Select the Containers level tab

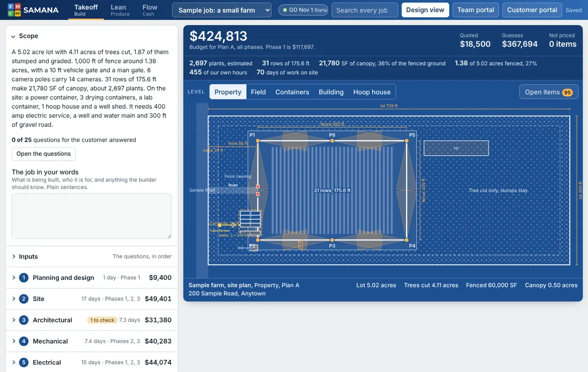(x=292, y=92)
